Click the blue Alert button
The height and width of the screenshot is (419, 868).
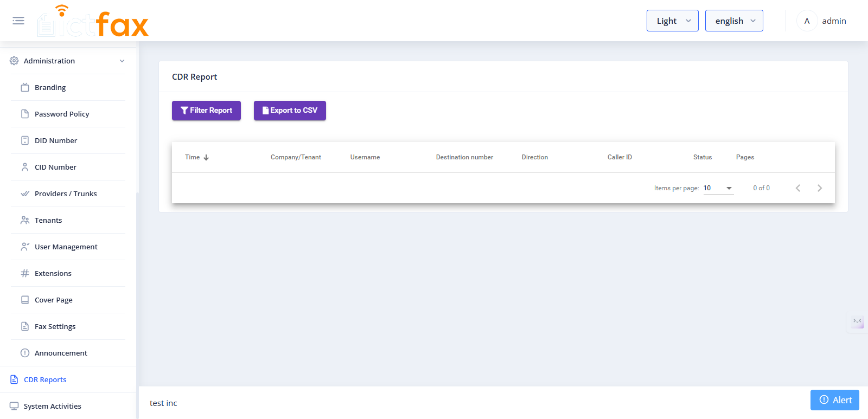point(835,400)
